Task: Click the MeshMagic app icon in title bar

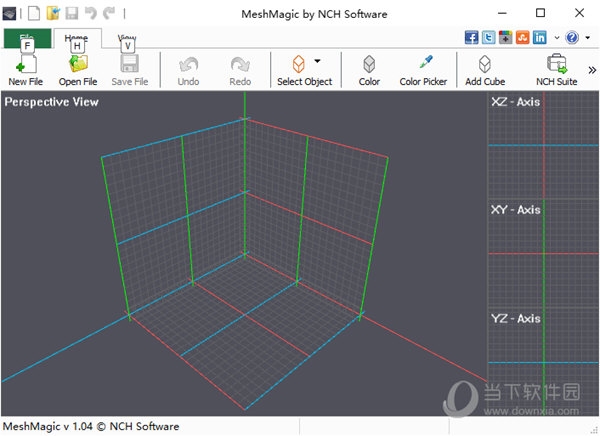Action: click(9, 14)
